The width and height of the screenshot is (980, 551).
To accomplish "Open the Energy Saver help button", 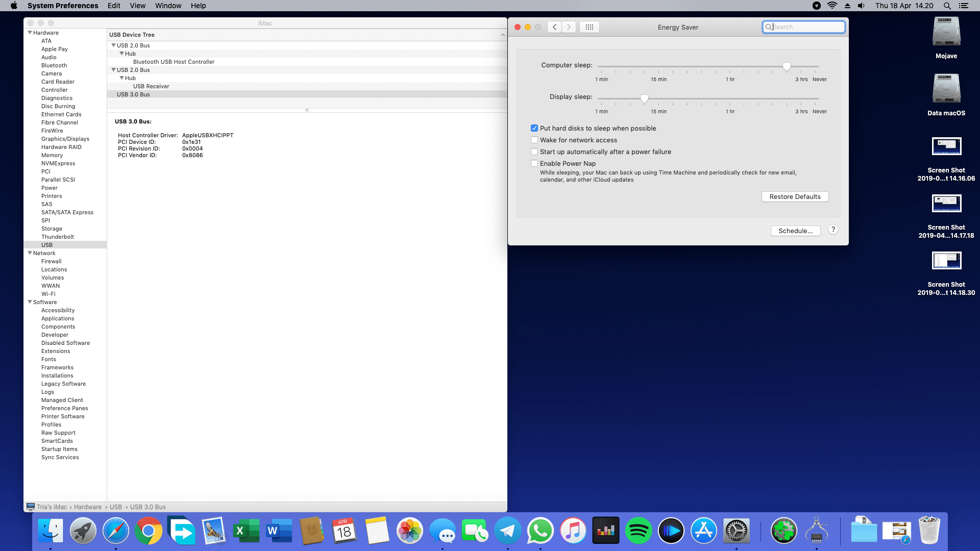I will click(833, 230).
